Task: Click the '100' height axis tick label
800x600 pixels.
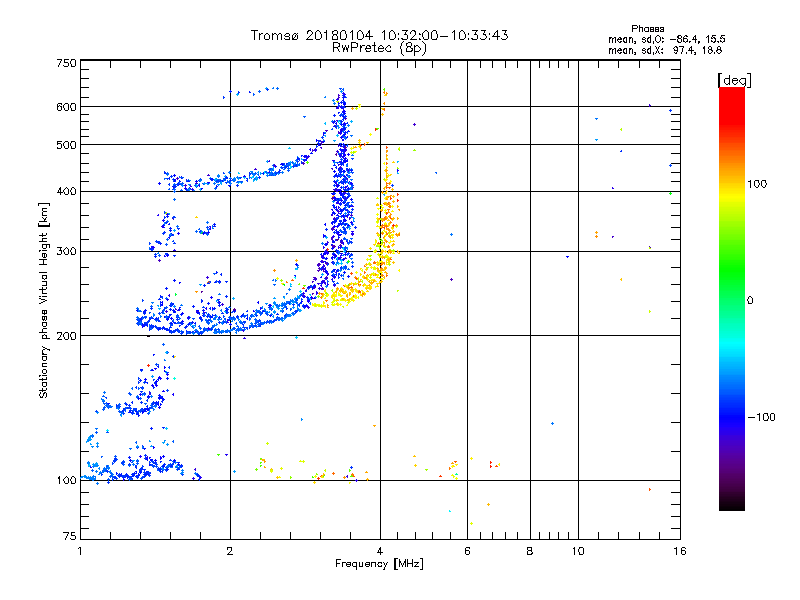Action: (x=66, y=480)
